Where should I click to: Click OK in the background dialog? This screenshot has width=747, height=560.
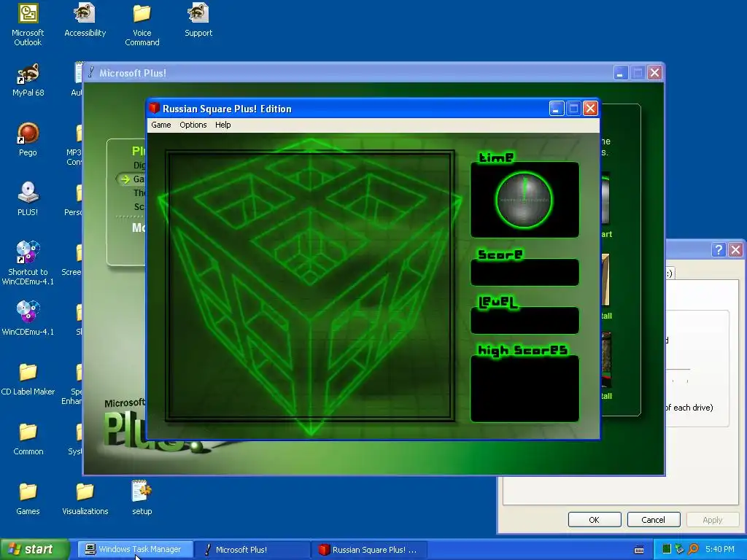point(594,519)
